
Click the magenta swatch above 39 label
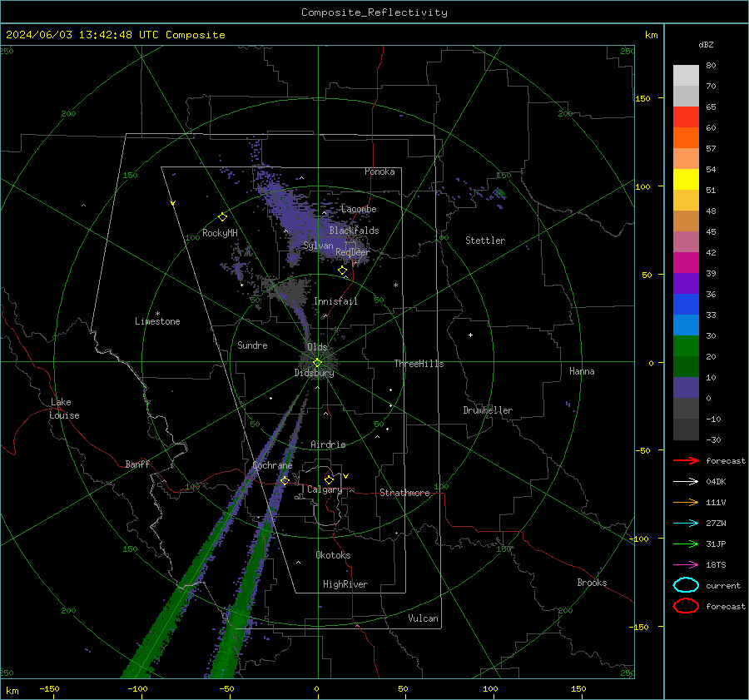(x=686, y=263)
